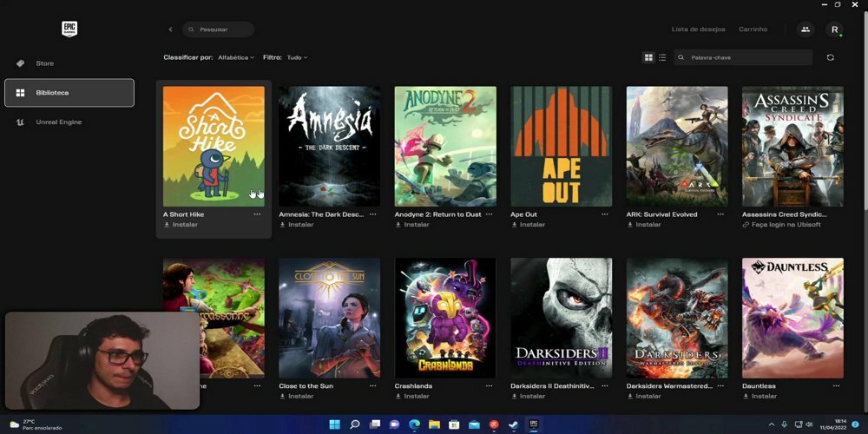
Task: Open Task View on taskbar
Action: [375, 424]
